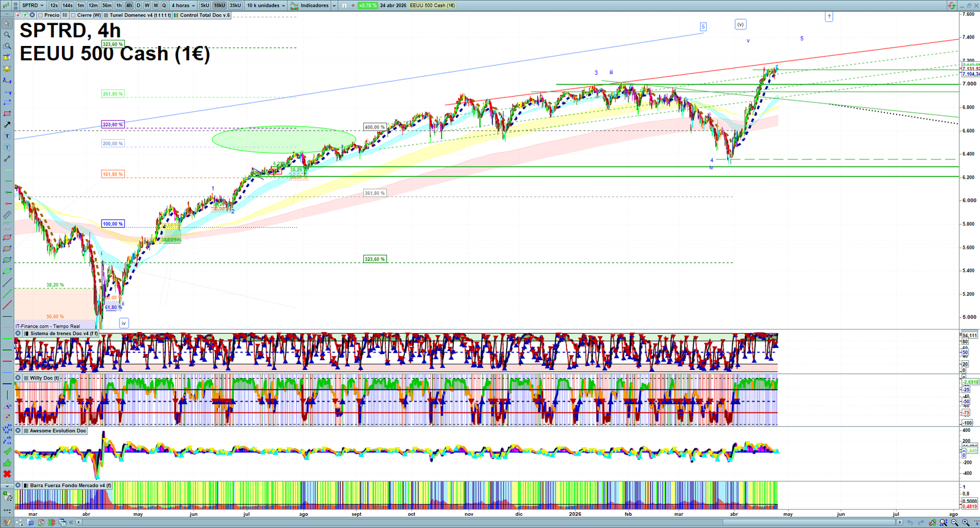Close the Willy Doc indicator panel
Screen dimensions: 980x528
18,378
